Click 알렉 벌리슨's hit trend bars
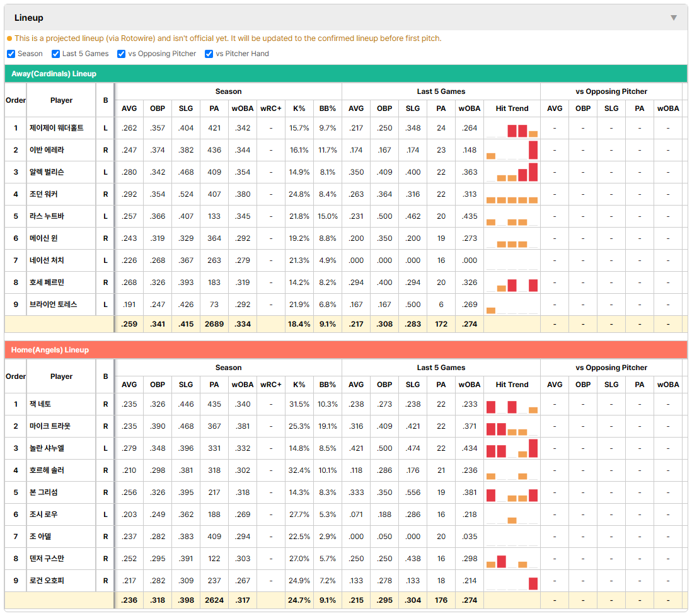The height and width of the screenshot is (616, 692). (512, 172)
